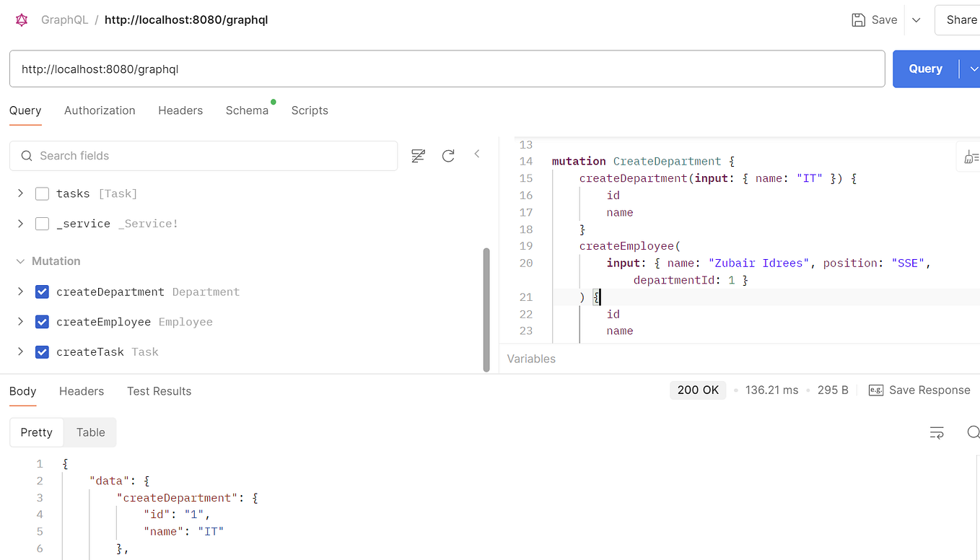Open the Test Results tab
Screen dimensions: 980x560
point(159,391)
